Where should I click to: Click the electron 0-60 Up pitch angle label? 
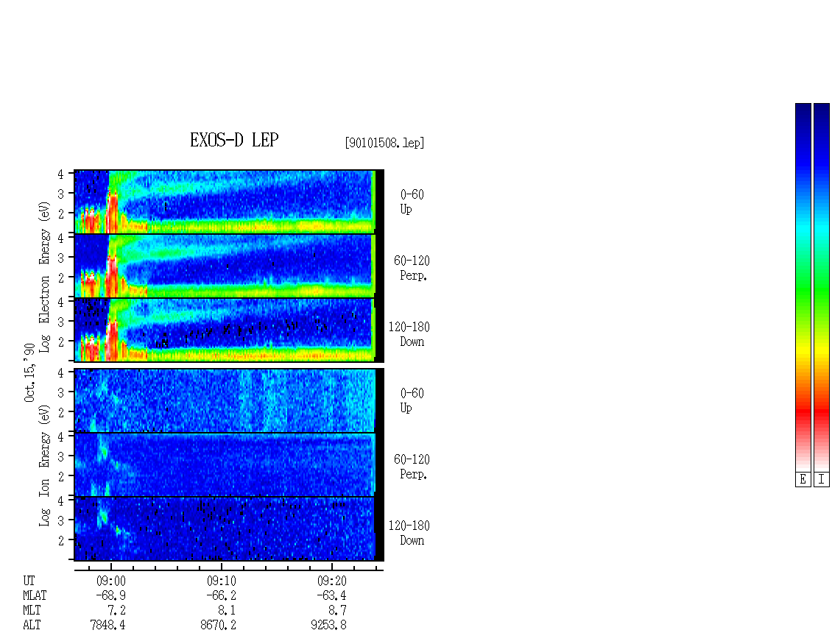412,202
